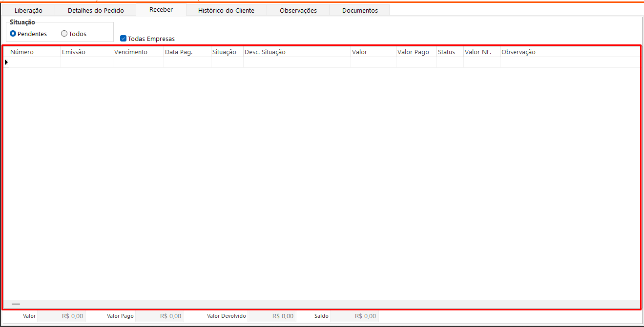Click the Observação column header

pyautogui.click(x=569, y=52)
